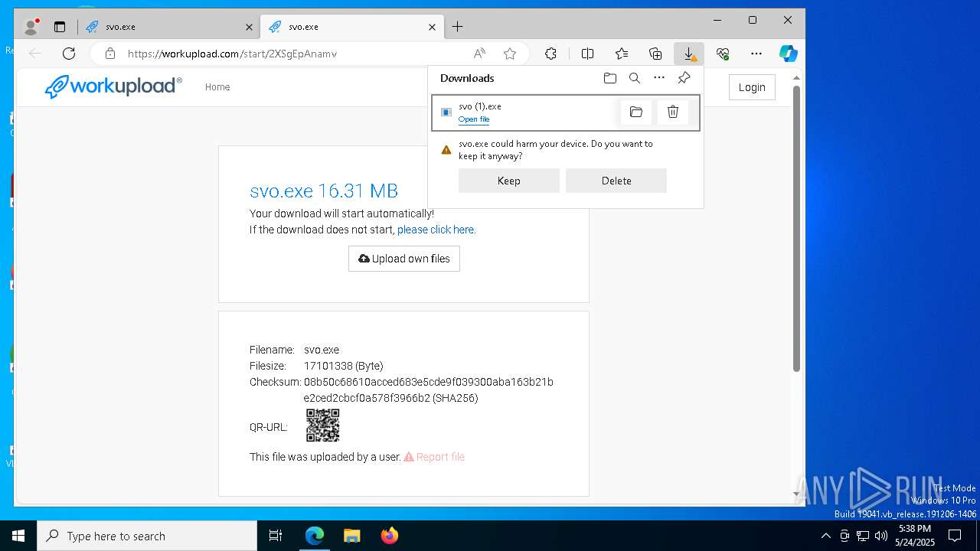Open tab actions menu icon

60,27
